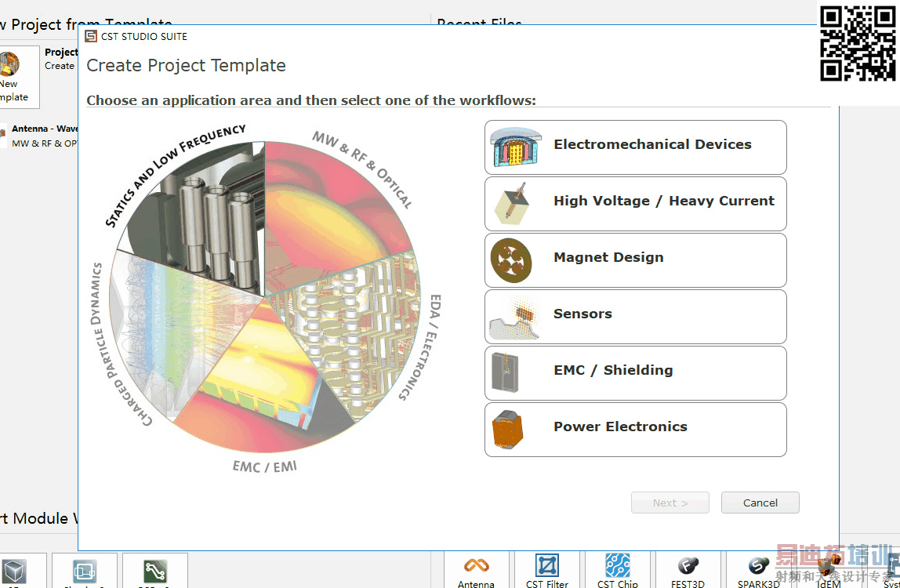
Task: Click the Power Electronics orange component icon
Action: pos(507,430)
